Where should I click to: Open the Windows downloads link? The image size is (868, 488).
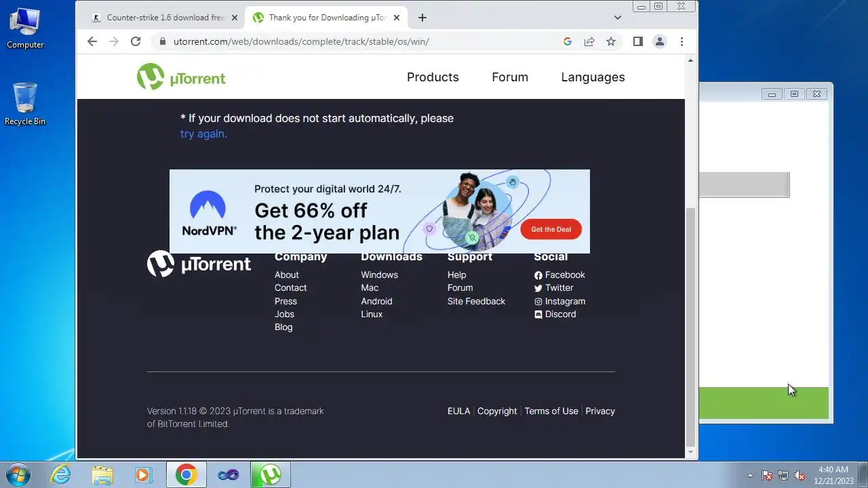(x=379, y=274)
